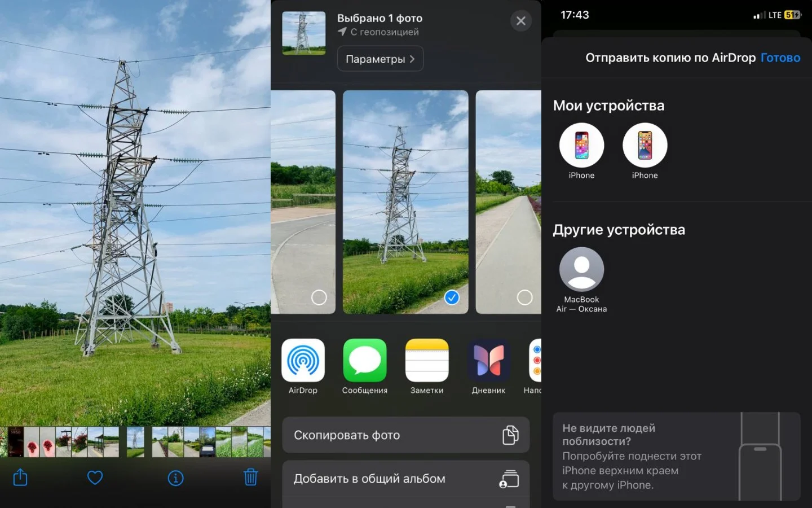This screenshot has width=812, height=508.
Task: Tap the share icon below the photo
Action: tap(20, 478)
